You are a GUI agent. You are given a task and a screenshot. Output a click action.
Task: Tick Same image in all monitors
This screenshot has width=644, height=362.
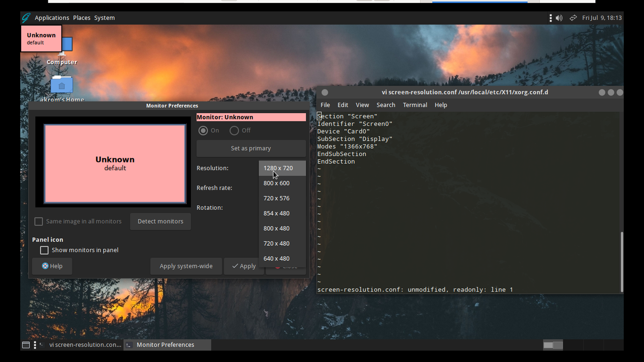point(39,221)
